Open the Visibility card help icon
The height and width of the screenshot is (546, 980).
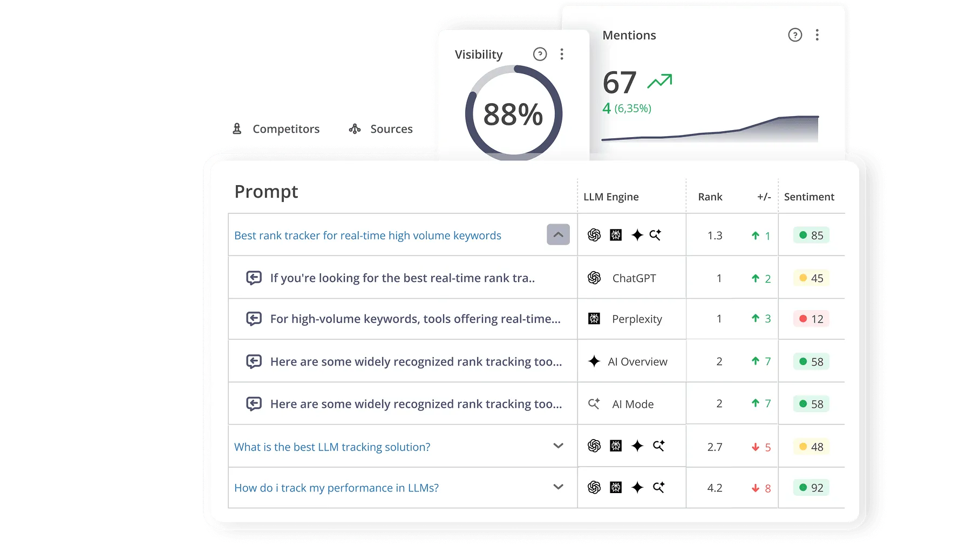(x=540, y=54)
